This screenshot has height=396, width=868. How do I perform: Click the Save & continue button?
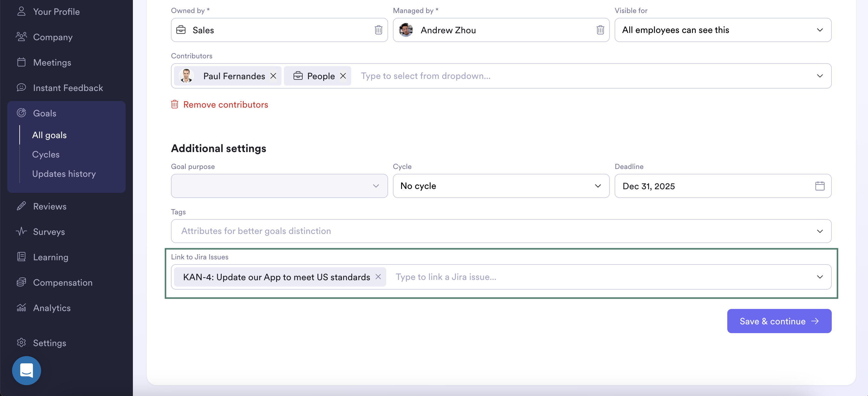pyautogui.click(x=779, y=321)
